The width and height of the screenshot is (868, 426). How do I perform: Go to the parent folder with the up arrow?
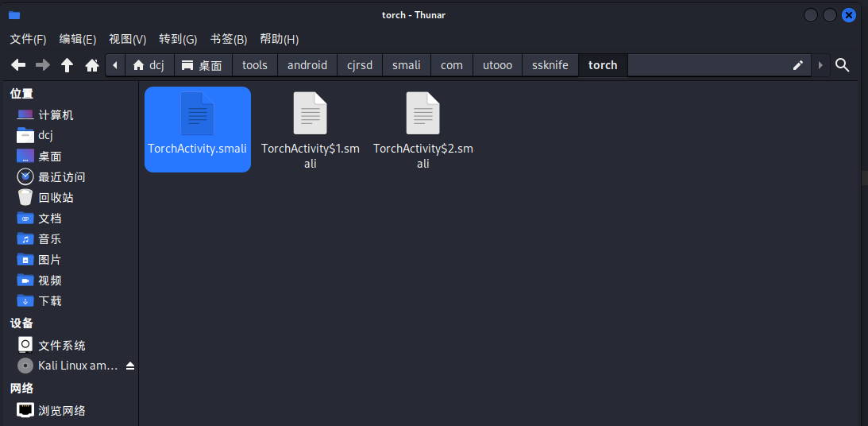click(x=67, y=65)
